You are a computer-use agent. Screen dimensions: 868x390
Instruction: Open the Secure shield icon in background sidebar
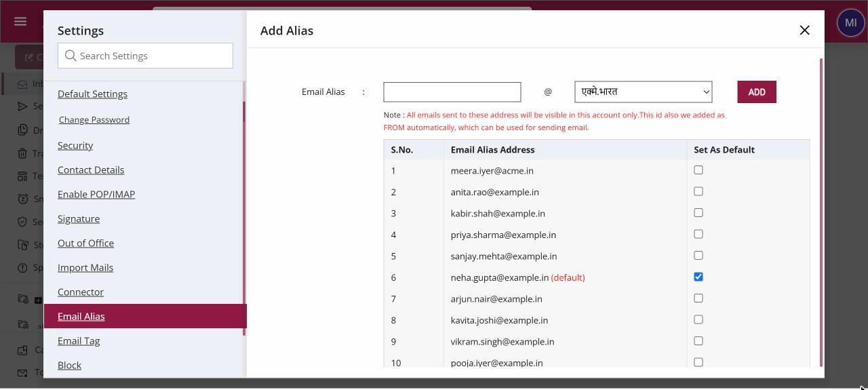pos(22,222)
